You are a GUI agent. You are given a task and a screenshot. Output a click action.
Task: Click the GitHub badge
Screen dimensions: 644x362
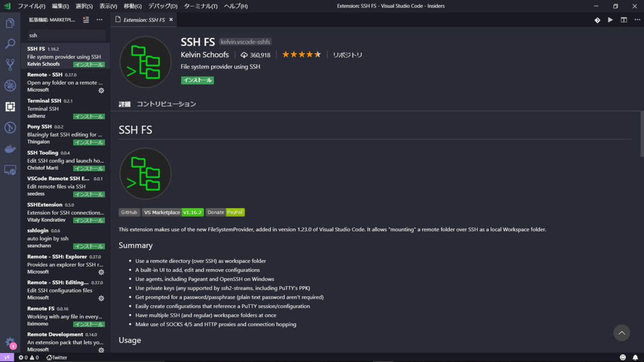click(129, 212)
